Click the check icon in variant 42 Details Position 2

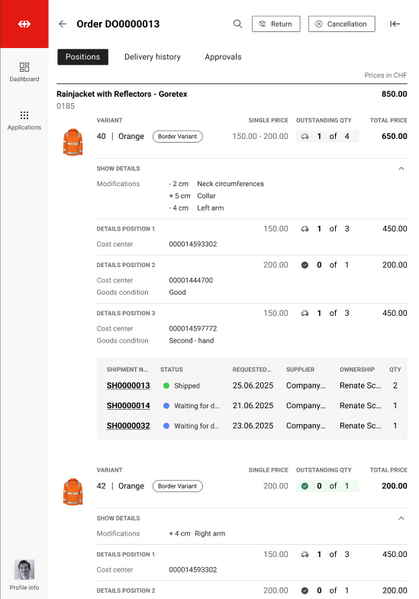coord(304,591)
